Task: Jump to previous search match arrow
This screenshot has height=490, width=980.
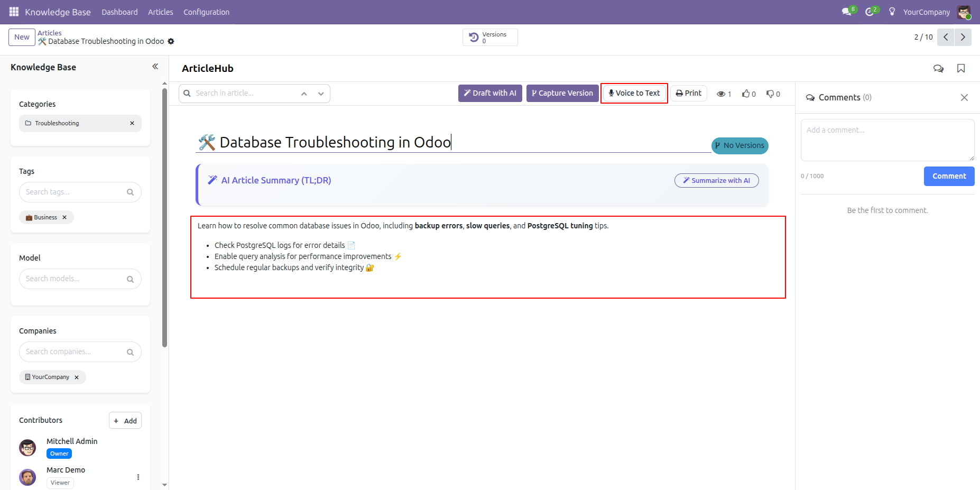Action: [x=304, y=94]
